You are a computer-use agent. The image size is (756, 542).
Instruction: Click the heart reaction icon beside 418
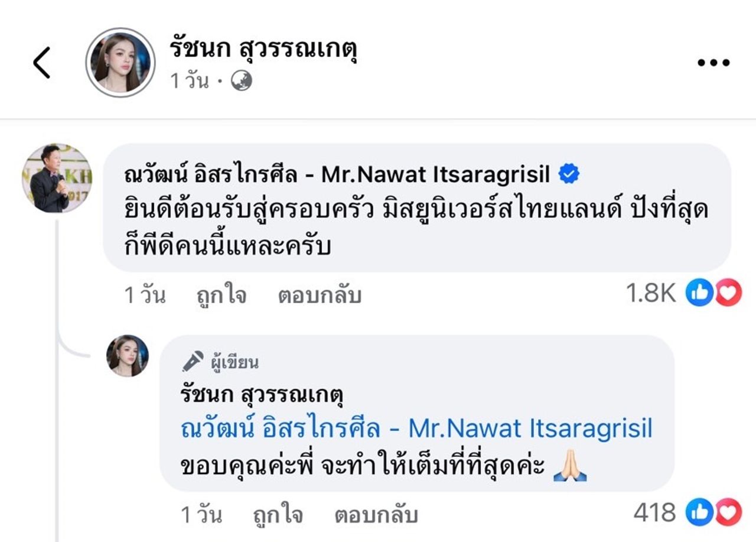pos(728,512)
